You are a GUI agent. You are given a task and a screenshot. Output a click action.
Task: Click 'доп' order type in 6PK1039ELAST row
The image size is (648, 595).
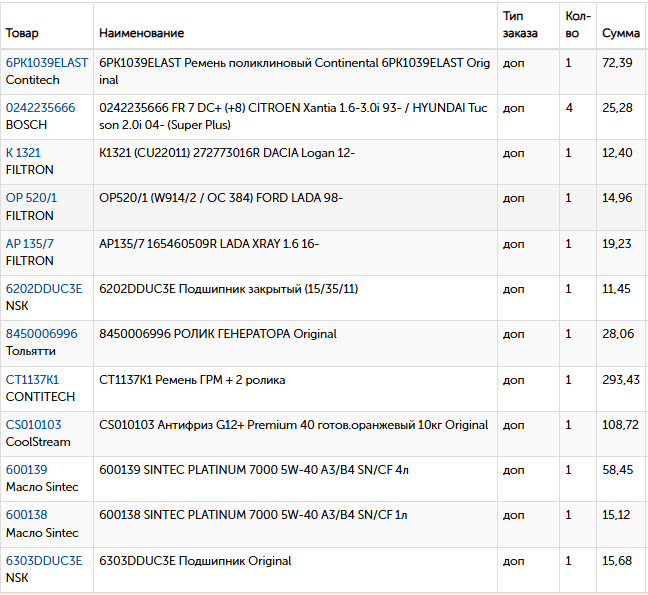(x=513, y=64)
